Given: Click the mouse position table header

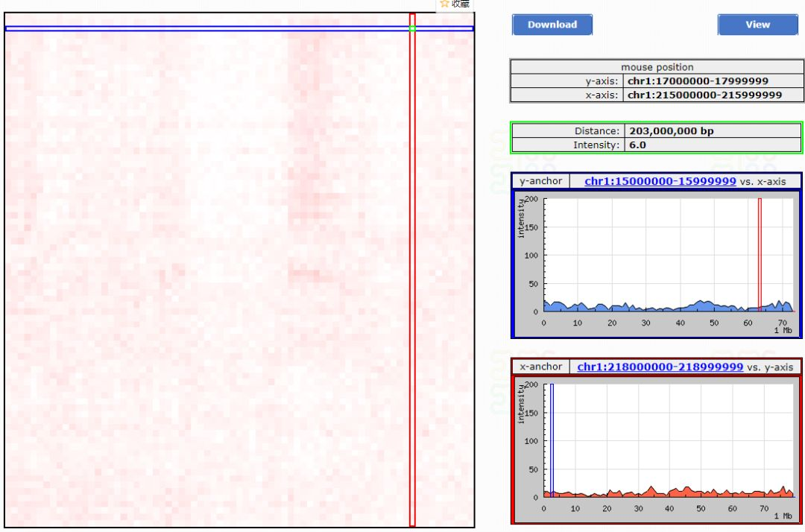Looking at the screenshot, I should (x=657, y=67).
